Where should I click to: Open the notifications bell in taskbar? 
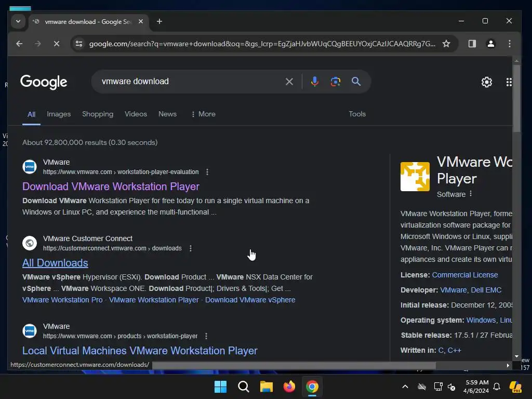pos(497,387)
